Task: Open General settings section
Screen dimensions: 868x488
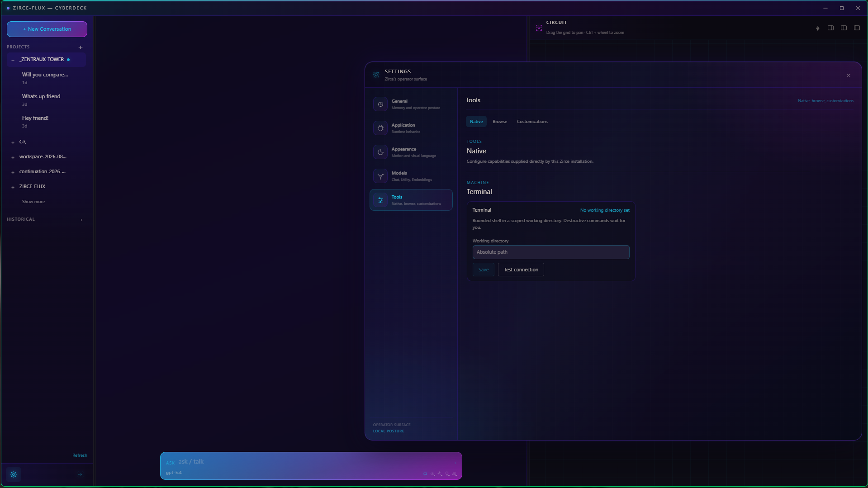Action: click(411, 104)
